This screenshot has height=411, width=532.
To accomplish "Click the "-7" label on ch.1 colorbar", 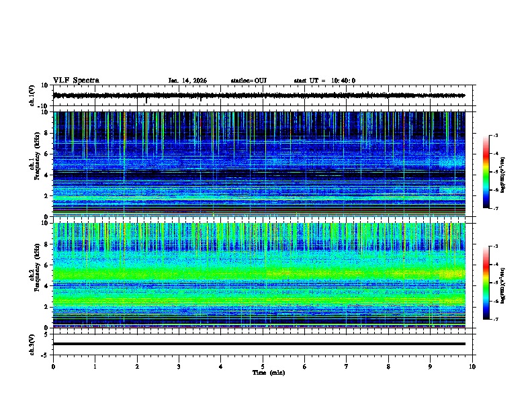I will pos(495,208).
